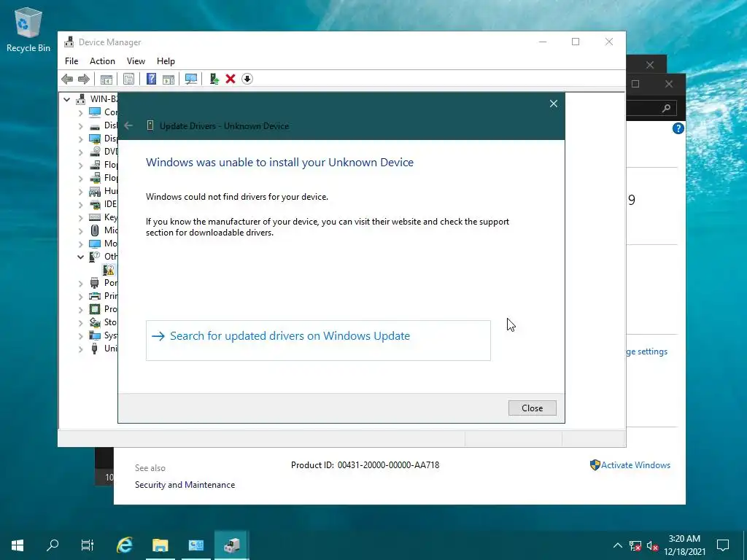Click the Device Manager taskbar icon
Viewport: 747px width, 560px height.
point(231,545)
